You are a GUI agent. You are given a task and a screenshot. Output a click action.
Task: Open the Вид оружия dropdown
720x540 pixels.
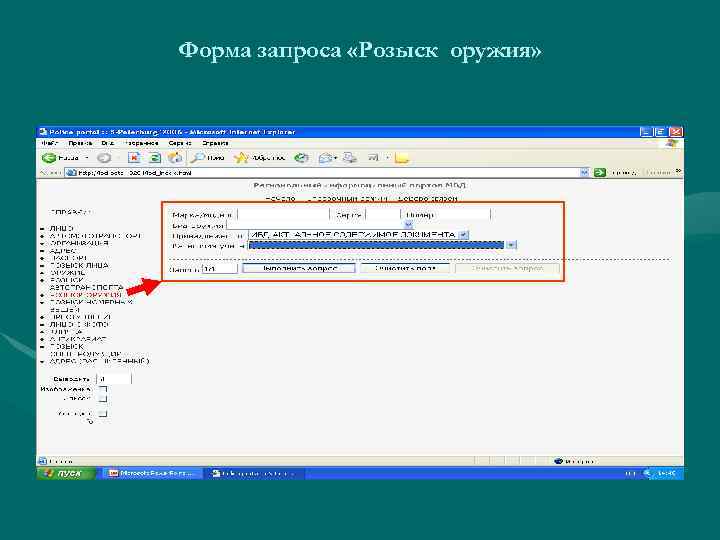[x=320, y=225]
